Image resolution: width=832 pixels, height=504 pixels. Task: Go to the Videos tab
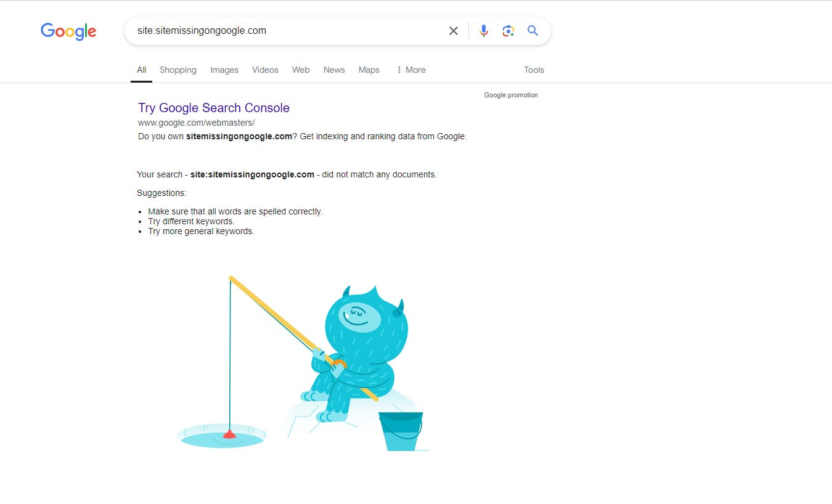pos(265,70)
